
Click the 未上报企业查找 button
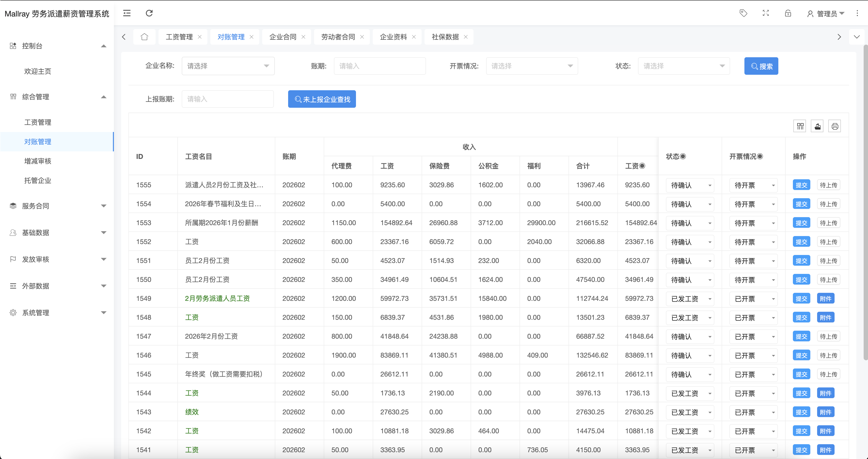click(322, 99)
